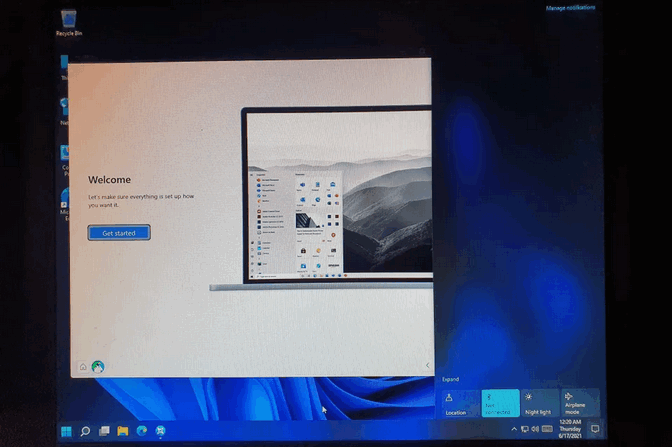Launch Microsoft Edge from the taskbar
Viewport: 672px width, 447px height.
pos(142,431)
